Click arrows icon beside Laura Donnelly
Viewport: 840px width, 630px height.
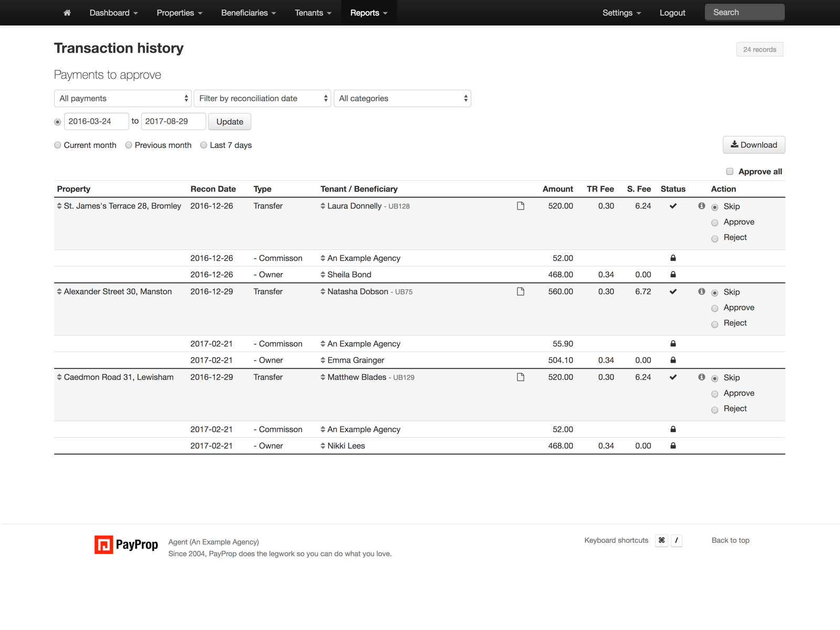(x=323, y=206)
